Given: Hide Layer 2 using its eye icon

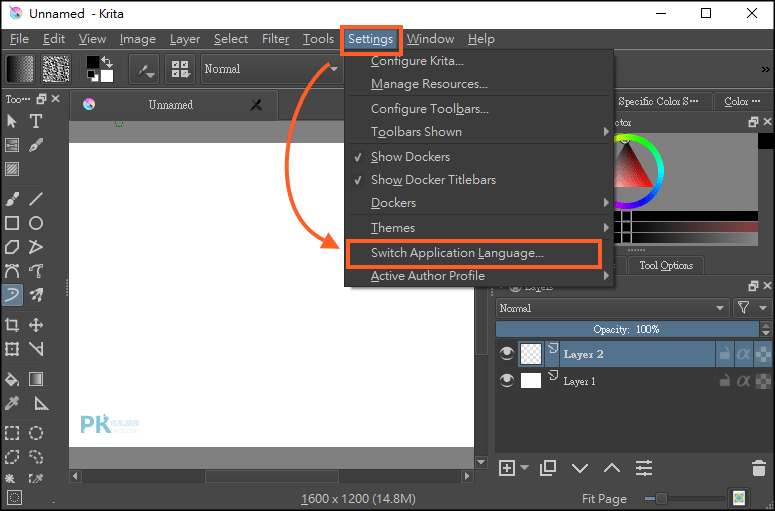Looking at the screenshot, I should coord(507,353).
